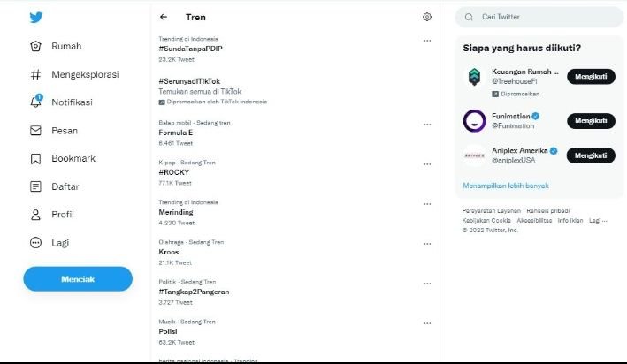Open Info iklan footer link
The image size is (627, 364).
click(x=570, y=221)
